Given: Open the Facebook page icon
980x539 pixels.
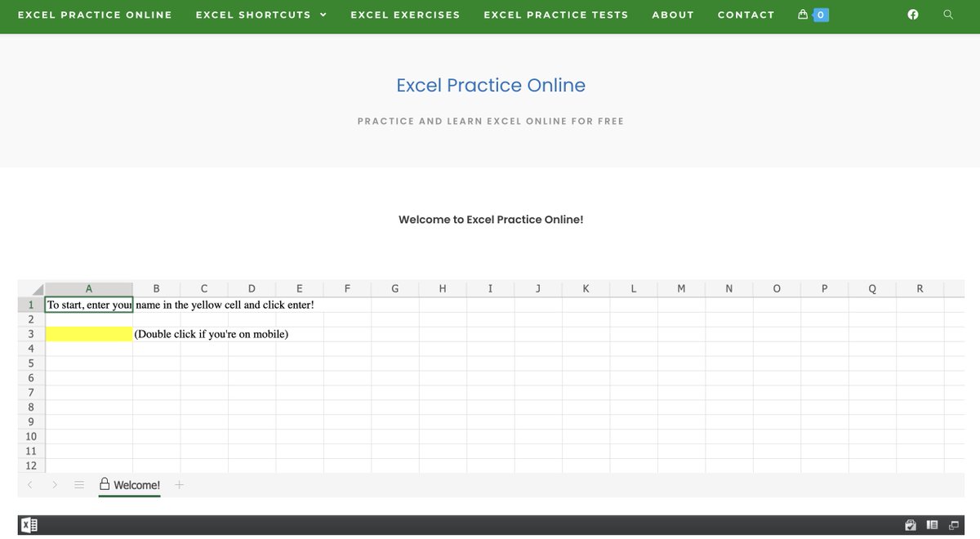Looking at the screenshot, I should 913,15.
